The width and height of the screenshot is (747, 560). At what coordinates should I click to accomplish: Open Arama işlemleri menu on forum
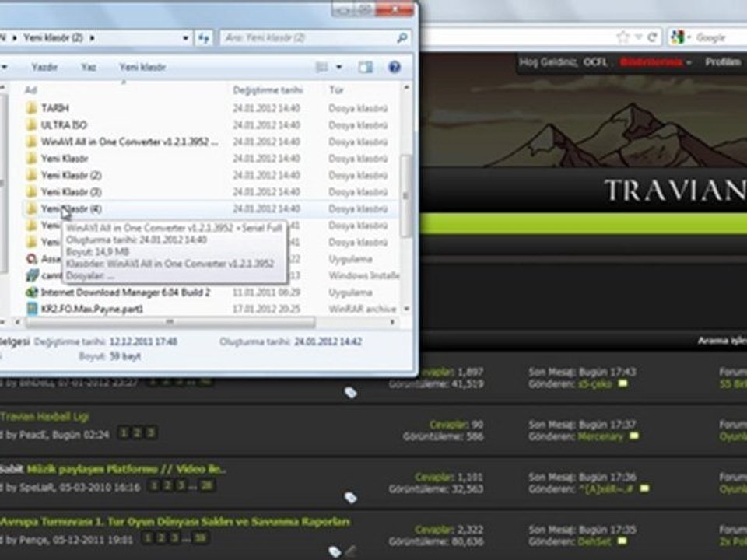click(x=722, y=341)
